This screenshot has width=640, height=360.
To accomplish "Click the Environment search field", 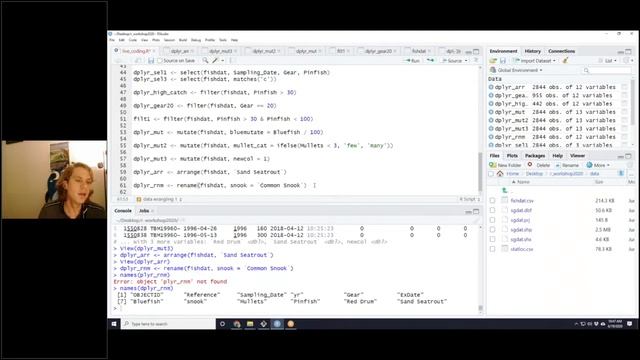I will 607,70.
